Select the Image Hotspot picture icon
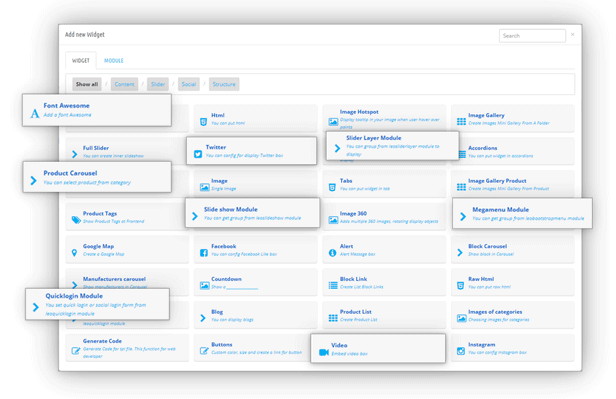 (333, 122)
